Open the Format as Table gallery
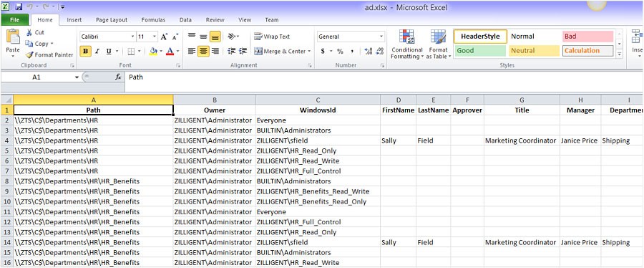The image size is (644, 268). pos(438,44)
